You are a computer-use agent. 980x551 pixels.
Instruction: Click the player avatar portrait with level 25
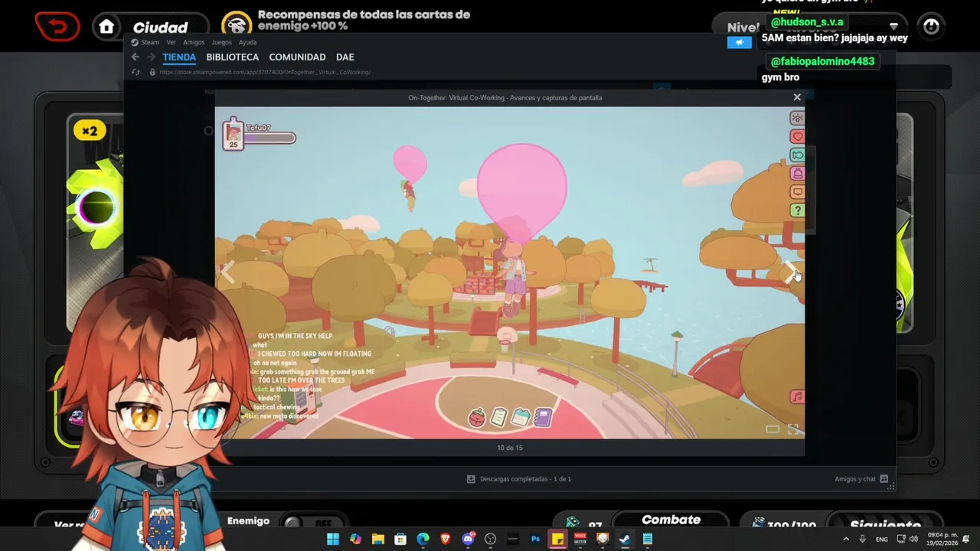(x=233, y=135)
